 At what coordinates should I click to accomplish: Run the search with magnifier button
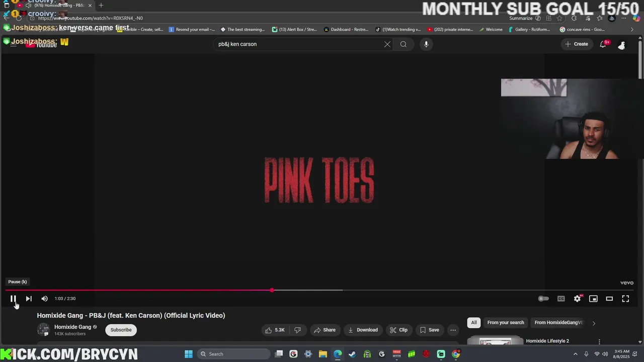click(x=404, y=44)
